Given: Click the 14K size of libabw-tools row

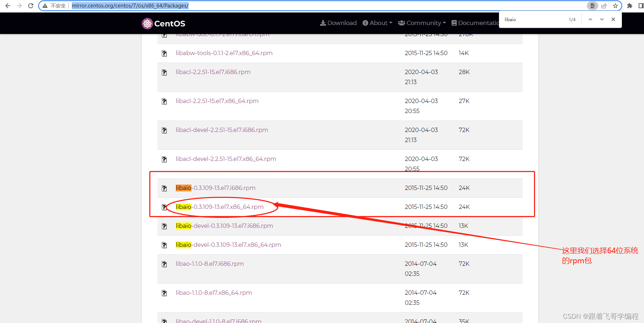Looking at the screenshot, I should click(x=464, y=53).
